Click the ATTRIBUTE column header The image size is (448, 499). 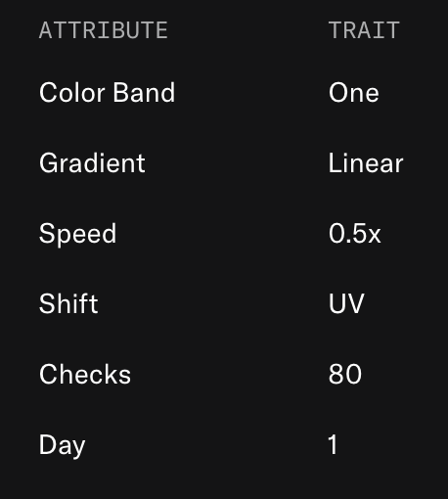[104, 30]
